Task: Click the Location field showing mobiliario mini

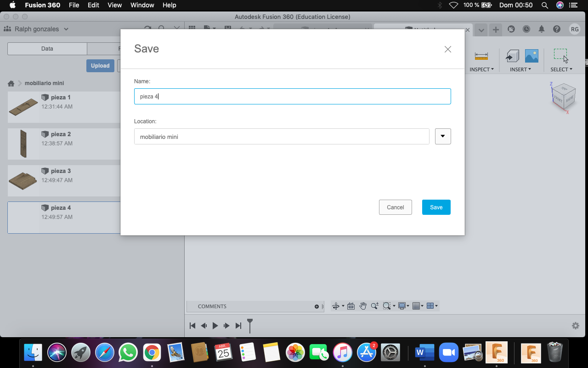Action: tap(282, 137)
